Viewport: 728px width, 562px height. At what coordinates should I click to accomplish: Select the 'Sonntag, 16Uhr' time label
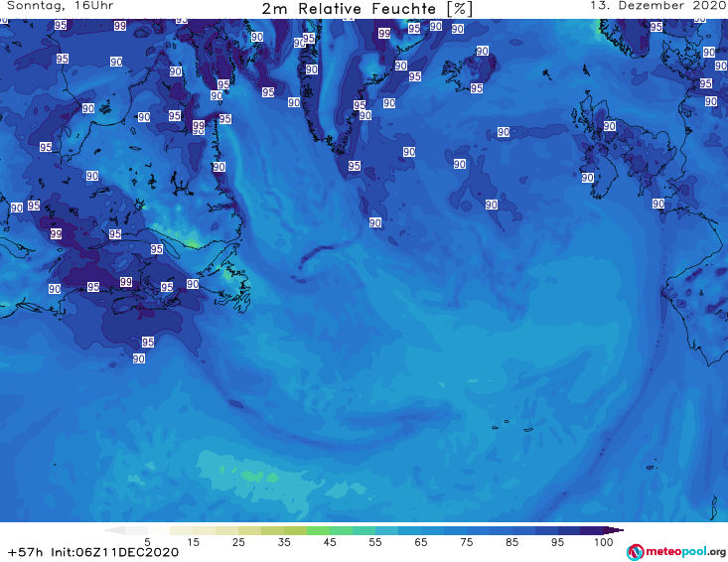click(60, 6)
